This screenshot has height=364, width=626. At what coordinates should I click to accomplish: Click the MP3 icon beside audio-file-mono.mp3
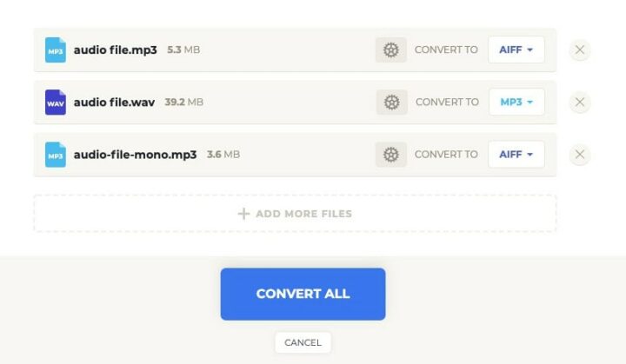pos(56,155)
